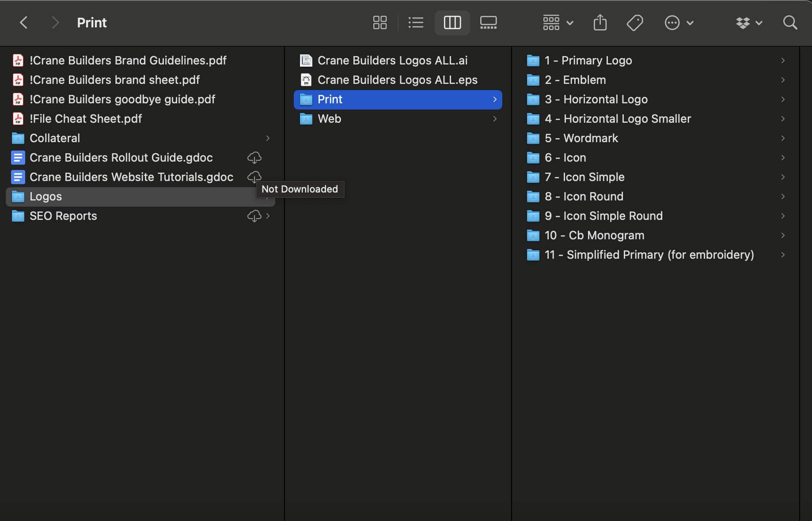Open 5 - Wordmark folder
Viewport: 812px width, 521px height.
656,138
